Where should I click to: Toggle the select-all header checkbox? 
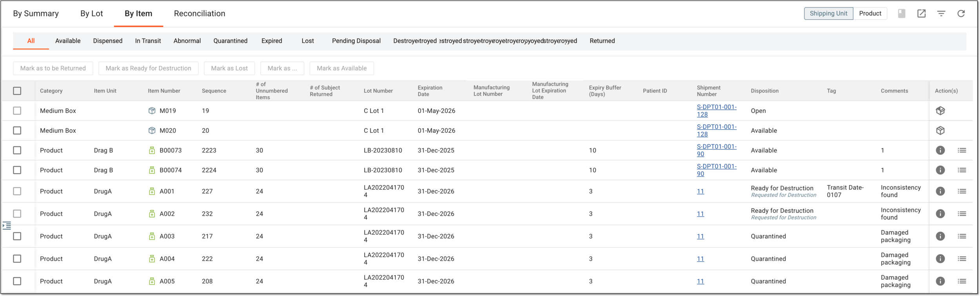coord(17,91)
